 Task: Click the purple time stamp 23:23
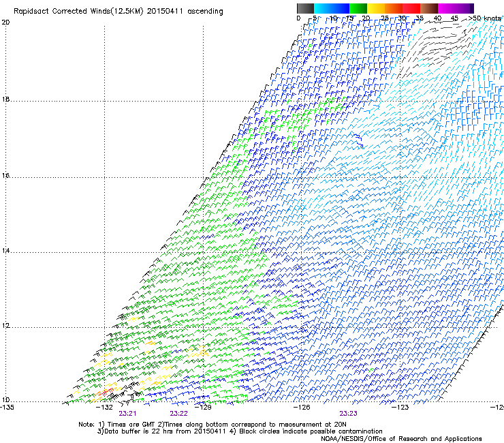[x=349, y=414]
